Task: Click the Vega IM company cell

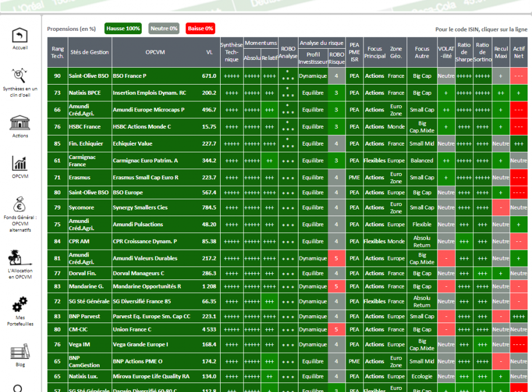Action: [90, 344]
